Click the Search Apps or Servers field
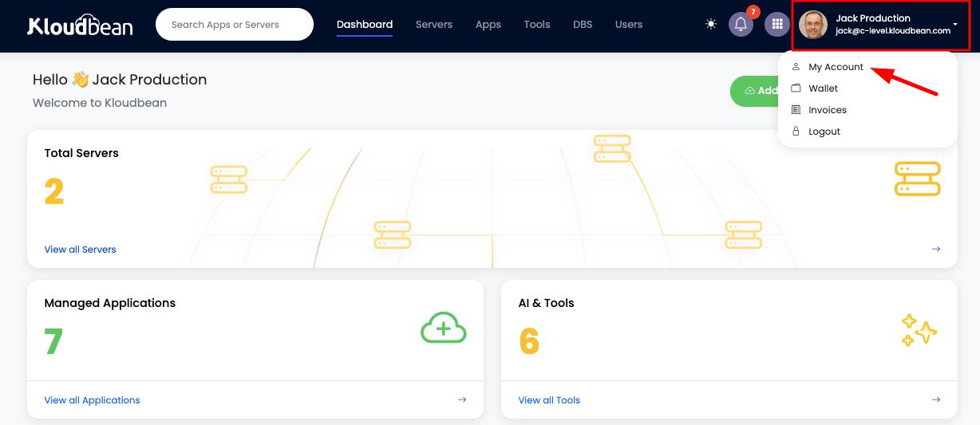 click(235, 25)
